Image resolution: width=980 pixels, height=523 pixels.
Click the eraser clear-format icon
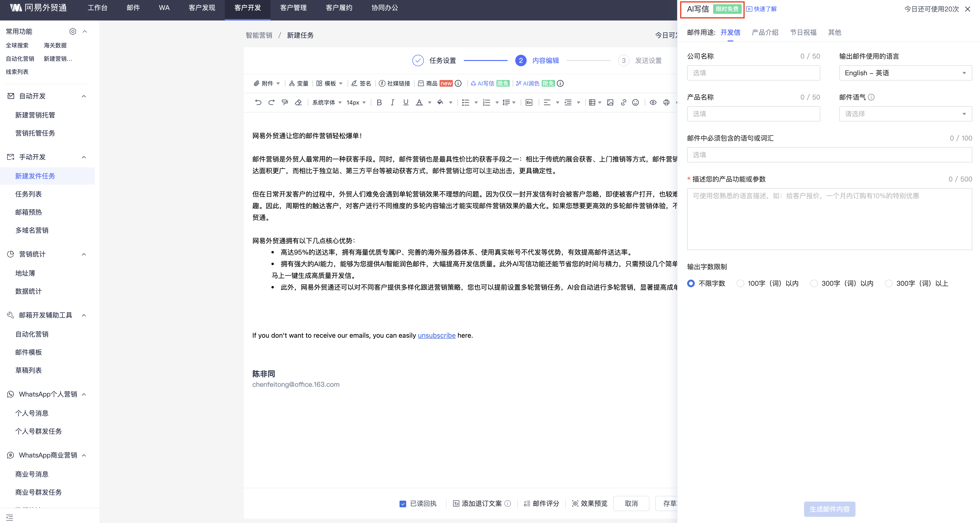(x=298, y=102)
